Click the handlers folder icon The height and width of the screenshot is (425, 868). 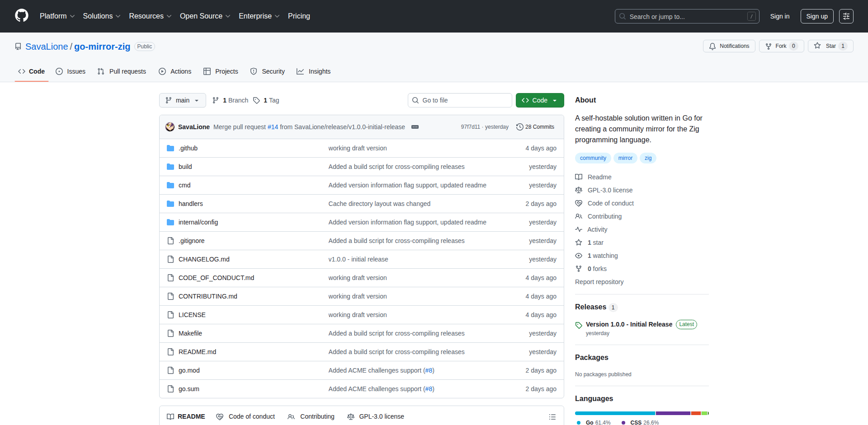pyautogui.click(x=170, y=204)
